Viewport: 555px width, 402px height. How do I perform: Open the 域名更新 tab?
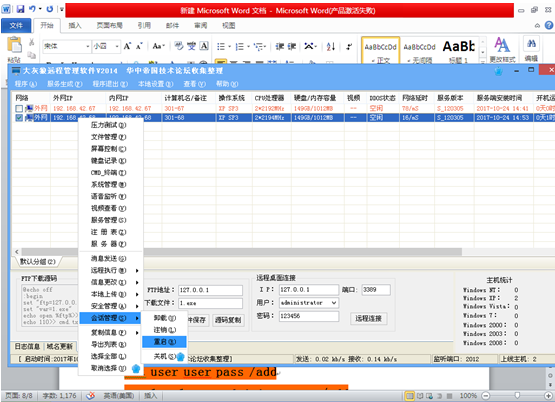[60, 346]
